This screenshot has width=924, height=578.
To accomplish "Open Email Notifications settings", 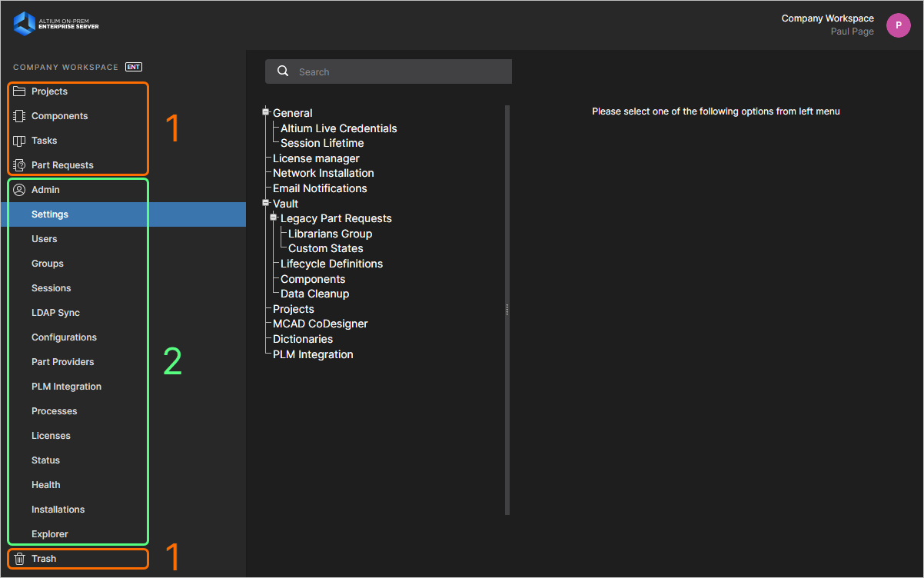I will click(x=320, y=188).
